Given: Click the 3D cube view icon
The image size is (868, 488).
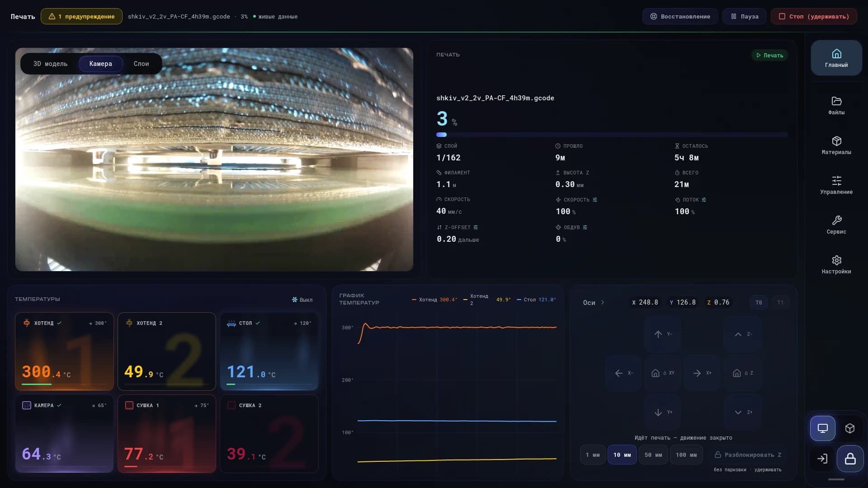Looking at the screenshot, I should pos(850,428).
